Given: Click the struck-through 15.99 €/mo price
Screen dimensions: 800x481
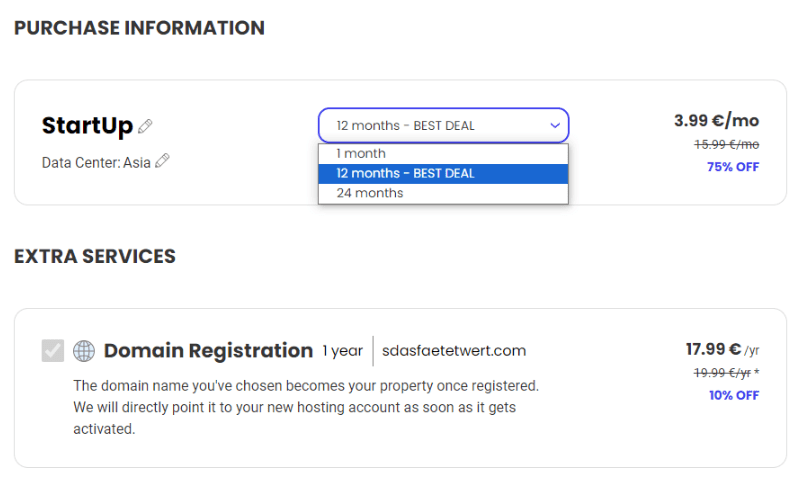Looking at the screenshot, I should tap(727, 144).
